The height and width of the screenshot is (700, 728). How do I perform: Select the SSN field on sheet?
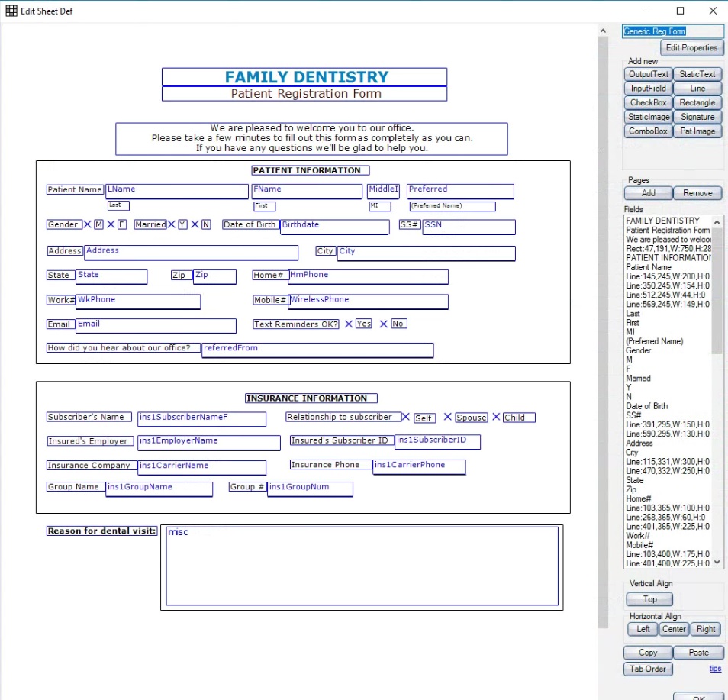469,227
